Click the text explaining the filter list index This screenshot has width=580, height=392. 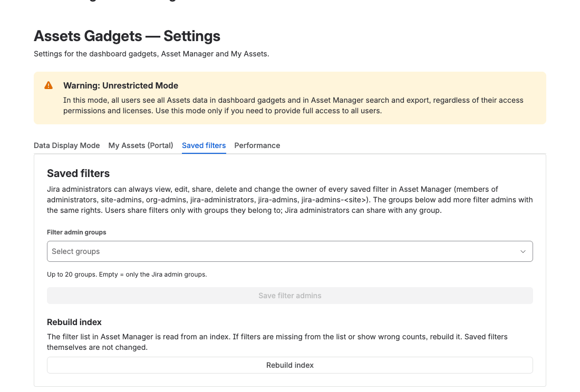[x=277, y=342]
